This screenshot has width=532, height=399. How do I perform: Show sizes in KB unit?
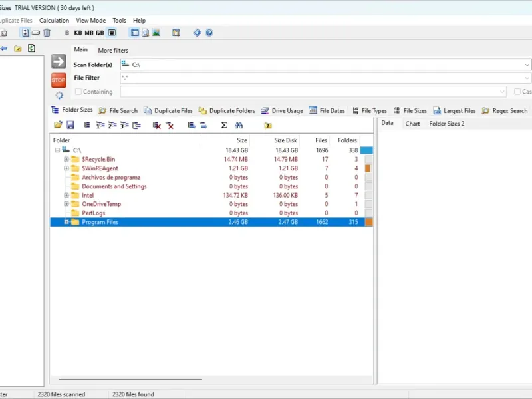click(78, 33)
